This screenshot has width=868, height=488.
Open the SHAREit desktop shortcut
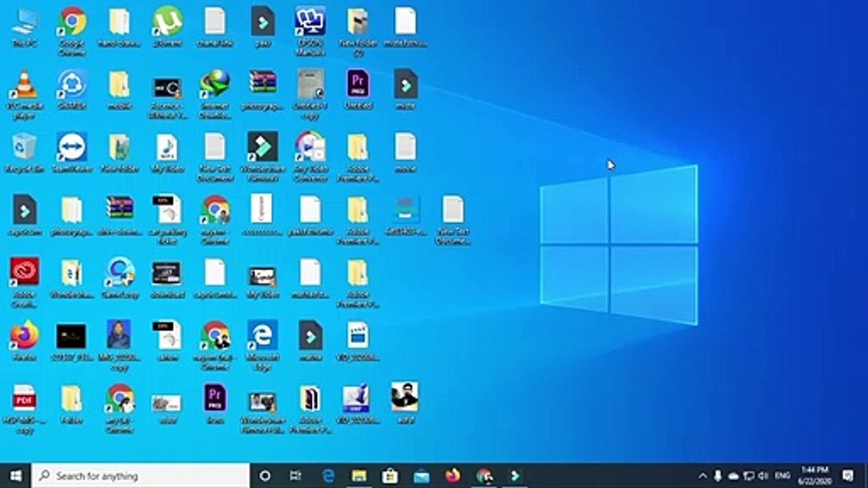pyautogui.click(x=72, y=89)
